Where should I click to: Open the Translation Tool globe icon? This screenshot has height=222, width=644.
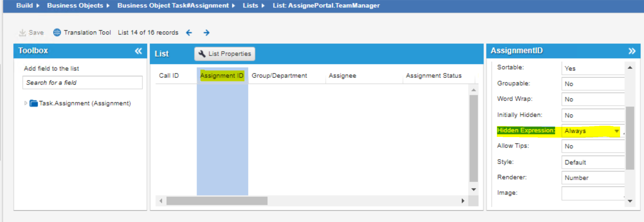click(x=57, y=33)
